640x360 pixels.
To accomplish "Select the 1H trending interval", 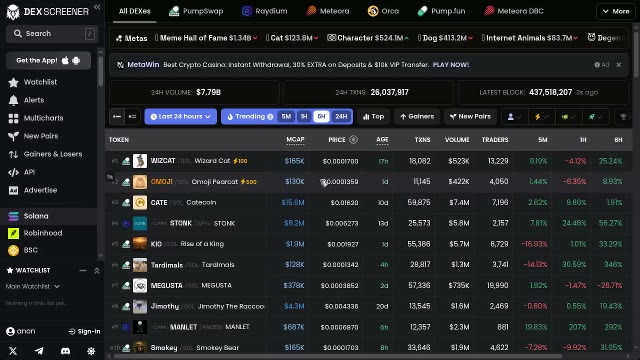I will click(304, 117).
